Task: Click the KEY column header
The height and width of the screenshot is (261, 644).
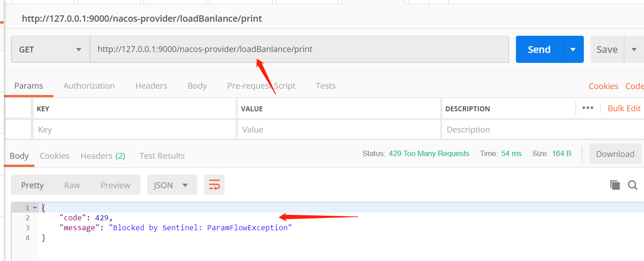Action: point(43,109)
